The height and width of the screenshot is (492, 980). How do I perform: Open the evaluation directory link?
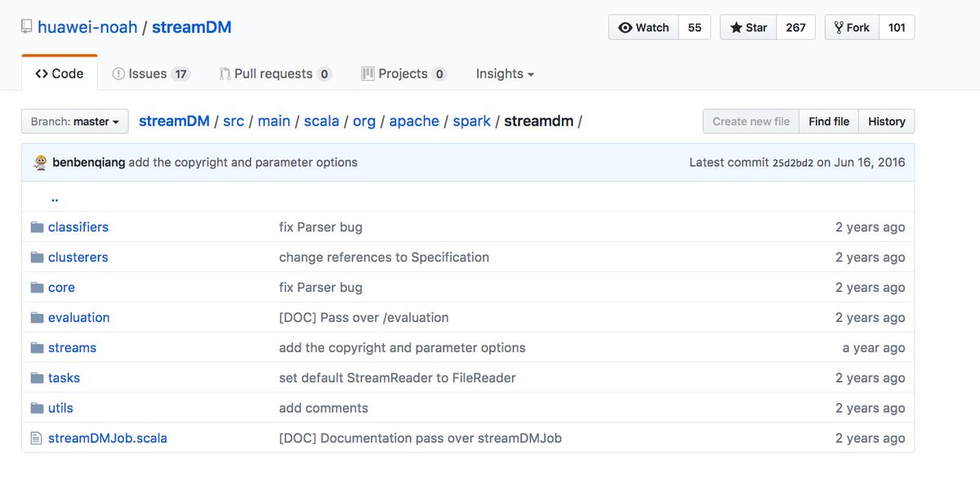[x=79, y=318]
